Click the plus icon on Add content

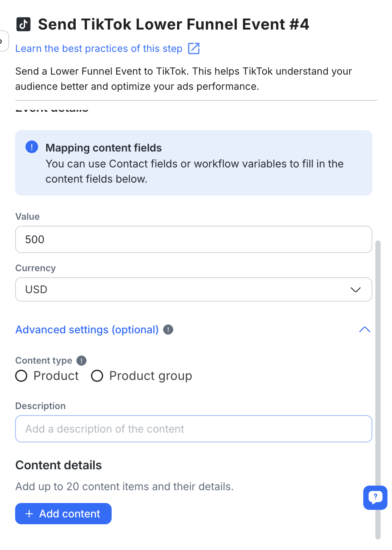(x=29, y=514)
